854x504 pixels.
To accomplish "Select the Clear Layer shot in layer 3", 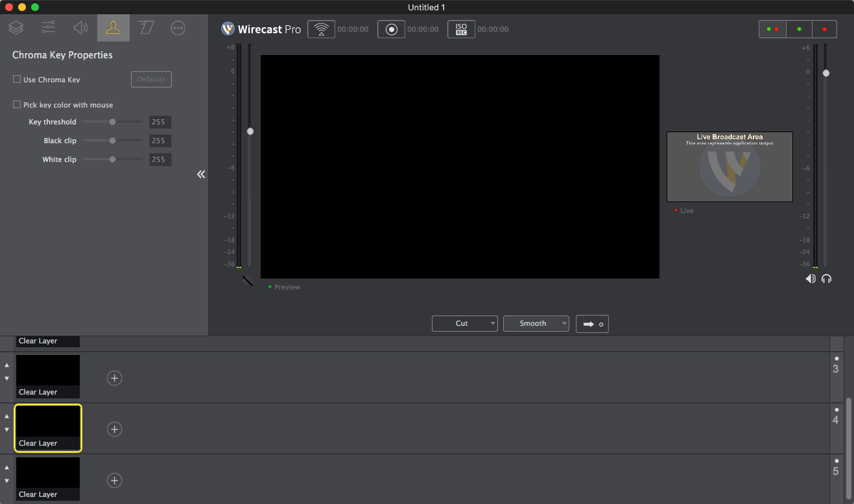I will [x=48, y=376].
